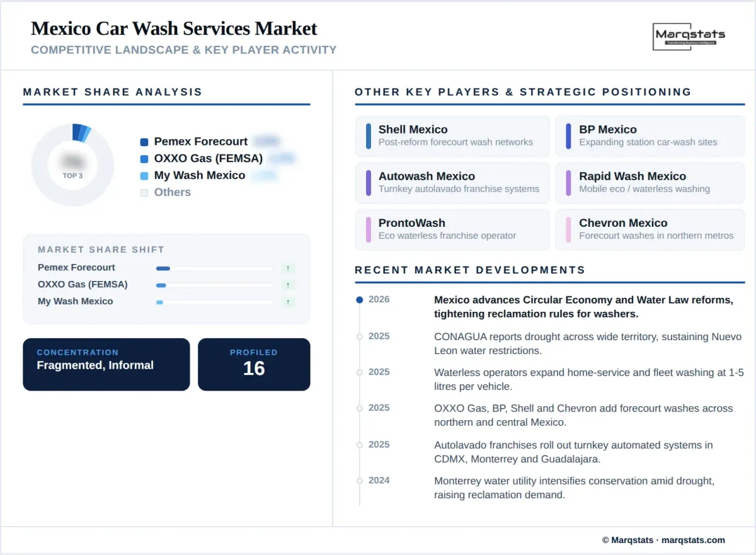
Task: Click the OXXO Gas (FEMSA) legend label
Action: click(x=209, y=159)
